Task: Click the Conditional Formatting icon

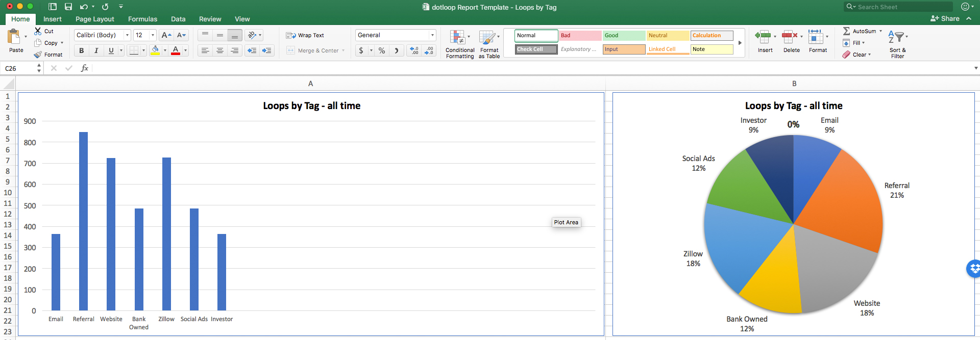Action: [457, 37]
